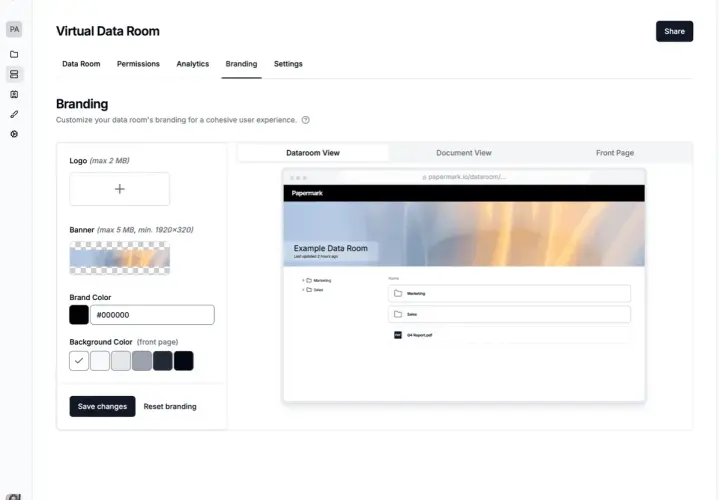Screen dimensions: 720x500
Task: Expand the Sales folder in preview tree
Action: [303, 290]
